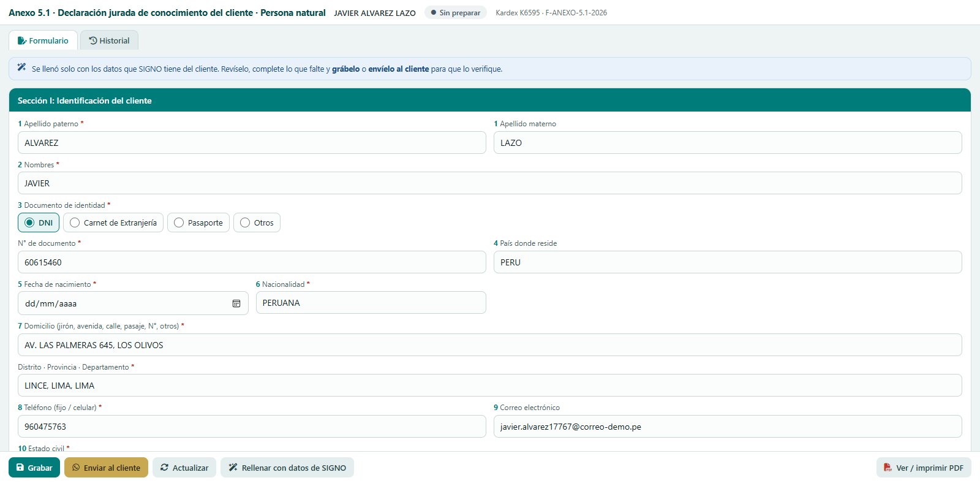
Task: Select Pasaporte as identity document
Action: coord(198,222)
